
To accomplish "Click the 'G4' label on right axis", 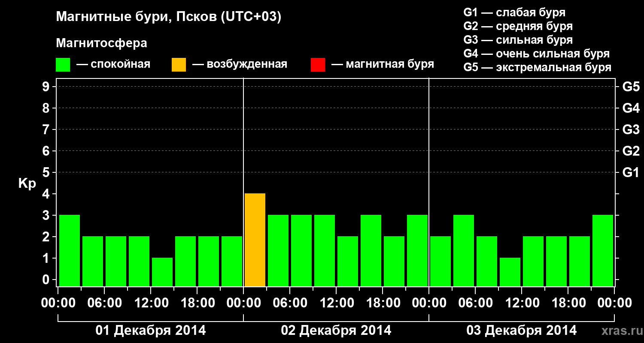I will pyautogui.click(x=631, y=108).
